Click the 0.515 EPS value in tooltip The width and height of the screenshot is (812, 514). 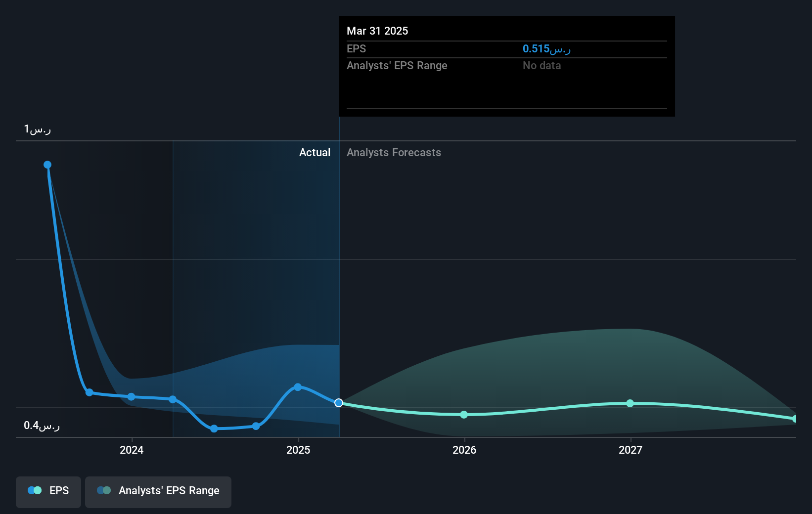546,49
